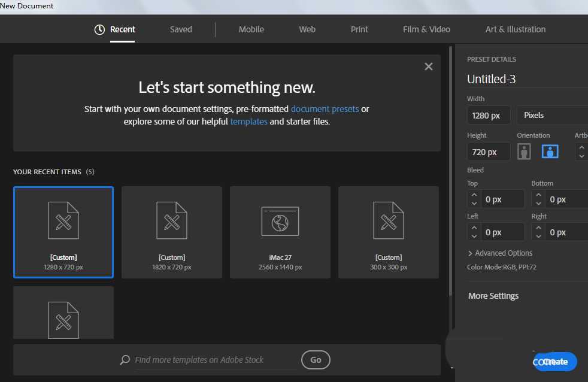Screen dimensions: 588x382
Task: Open the document presets link
Action: pyautogui.click(x=325, y=109)
